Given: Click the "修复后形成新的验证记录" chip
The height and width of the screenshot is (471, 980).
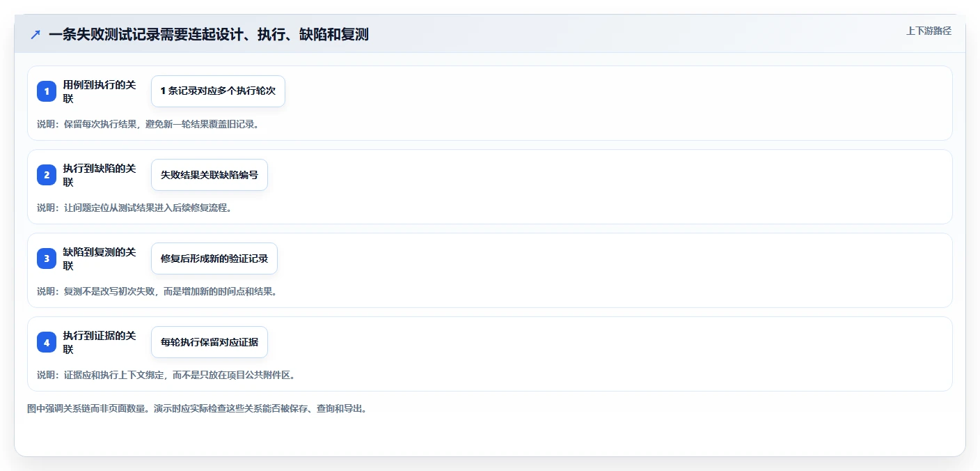Looking at the screenshot, I should coord(214,258).
